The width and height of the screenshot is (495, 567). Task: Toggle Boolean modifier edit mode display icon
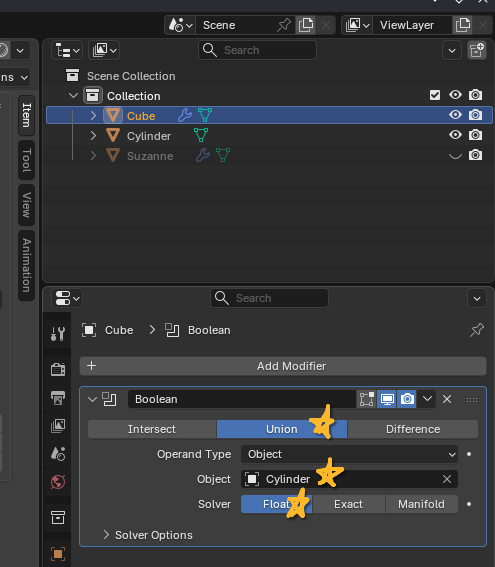(367, 399)
